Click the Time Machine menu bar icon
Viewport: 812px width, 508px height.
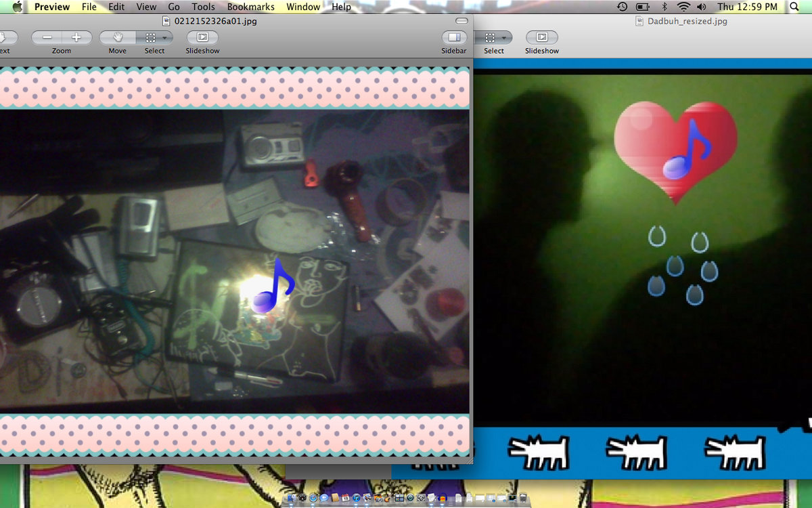(622, 7)
